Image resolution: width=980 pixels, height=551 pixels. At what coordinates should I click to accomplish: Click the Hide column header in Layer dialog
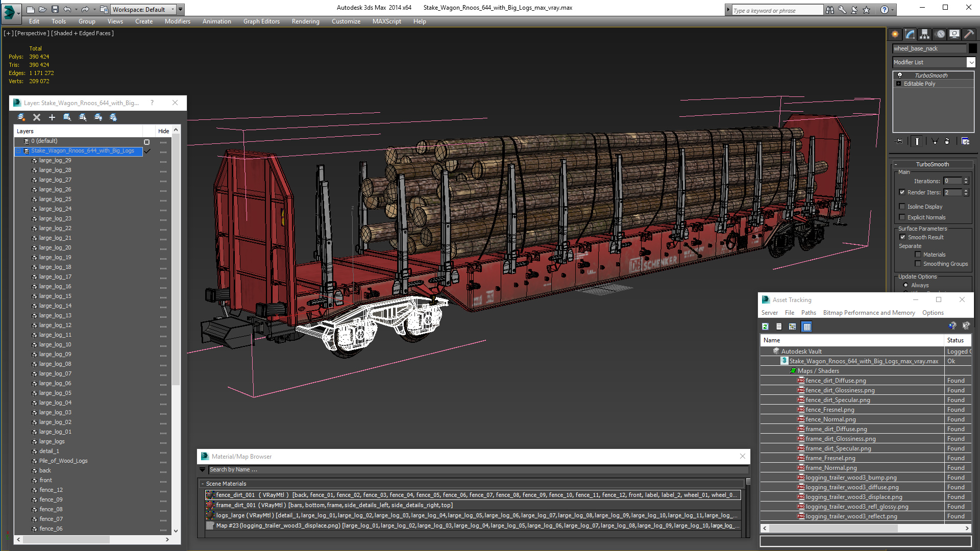(163, 131)
